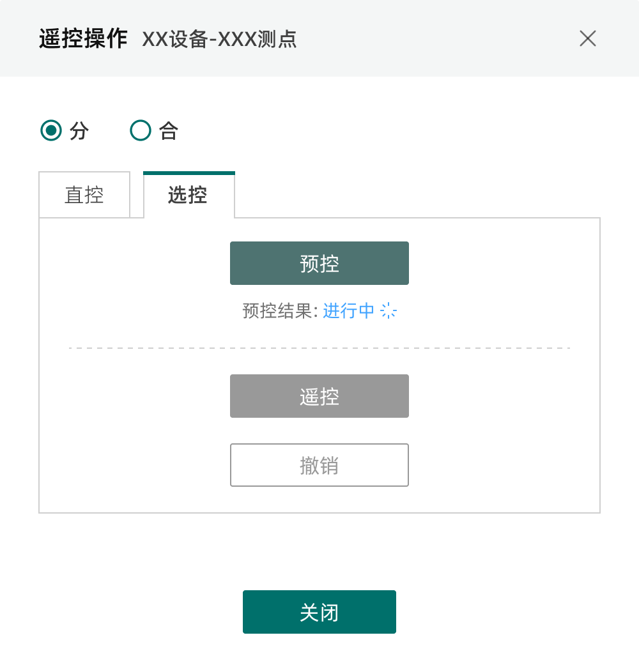Click the gray 遥控 button
This screenshot has height=672, width=639.
click(319, 396)
